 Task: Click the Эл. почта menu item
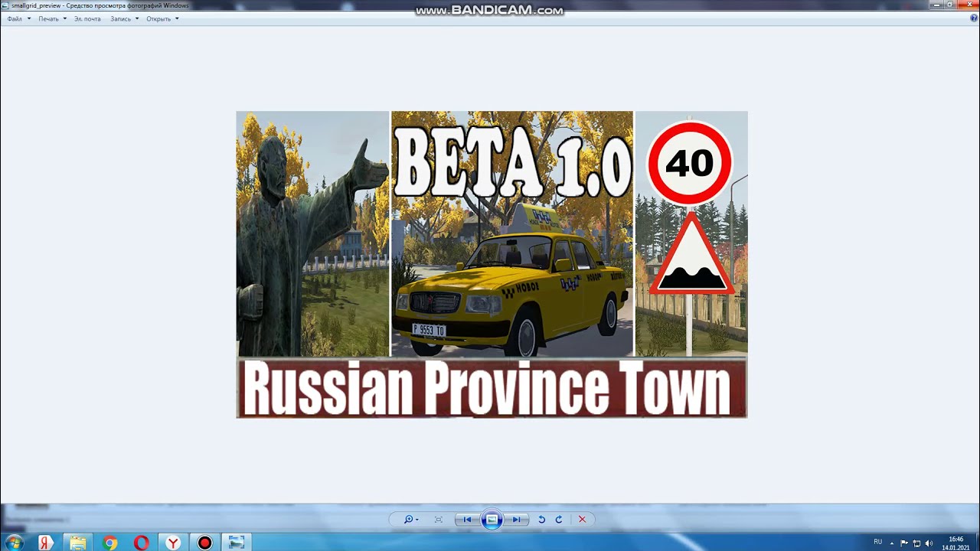(87, 18)
